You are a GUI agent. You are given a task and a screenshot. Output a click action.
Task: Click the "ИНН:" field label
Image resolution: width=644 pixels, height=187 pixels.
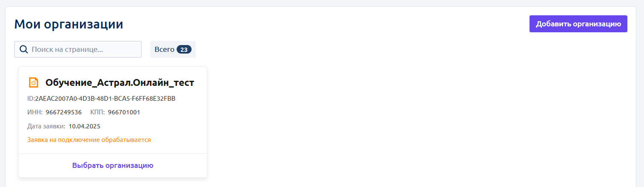(x=35, y=112)
